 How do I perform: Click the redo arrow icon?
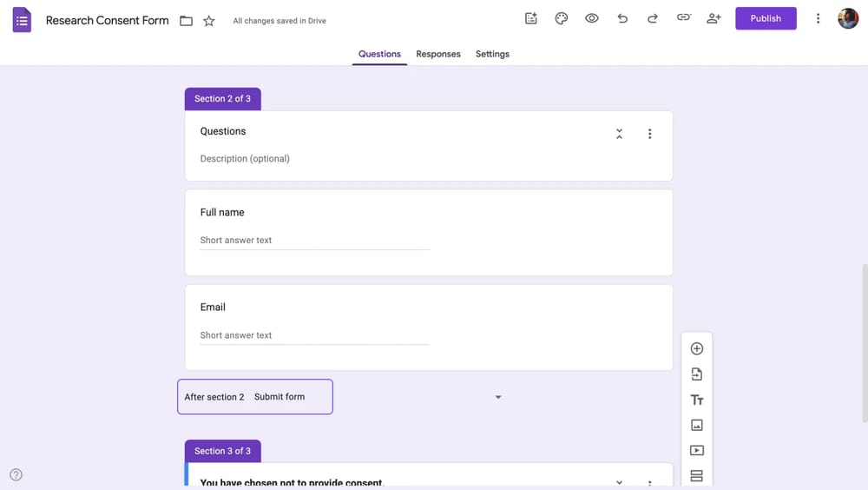653,18
